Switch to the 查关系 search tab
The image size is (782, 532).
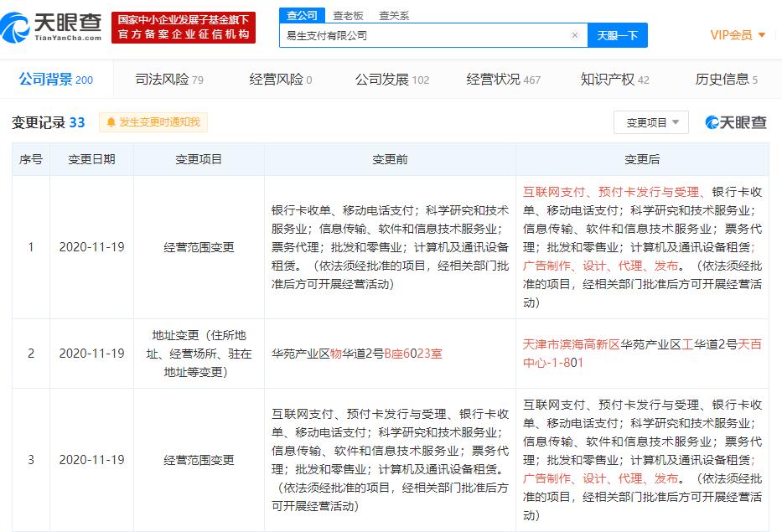[394, 15]
